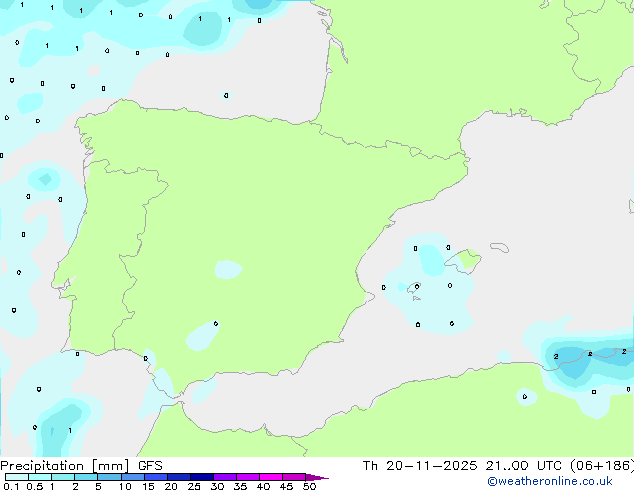Click the '45' legend scale label
Viewport: 634px width, 490px height.
286,486
